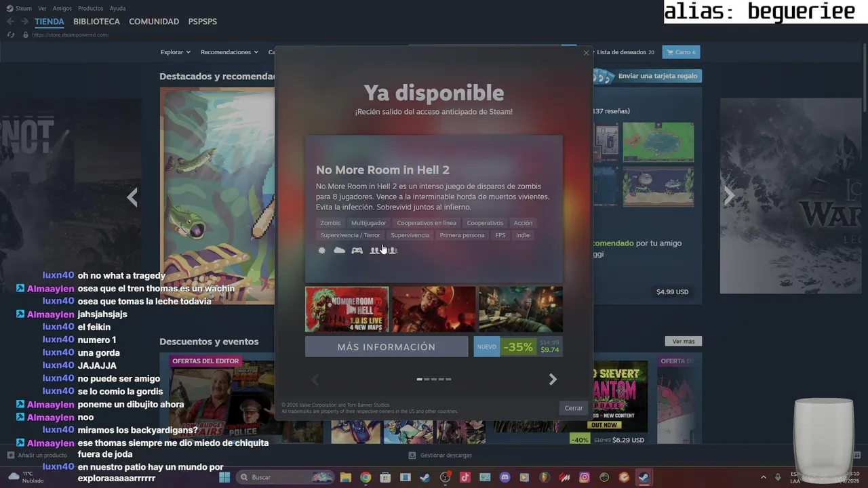
Task: Select the Cooperativos en línea tag
Action: tap(427, 223)
